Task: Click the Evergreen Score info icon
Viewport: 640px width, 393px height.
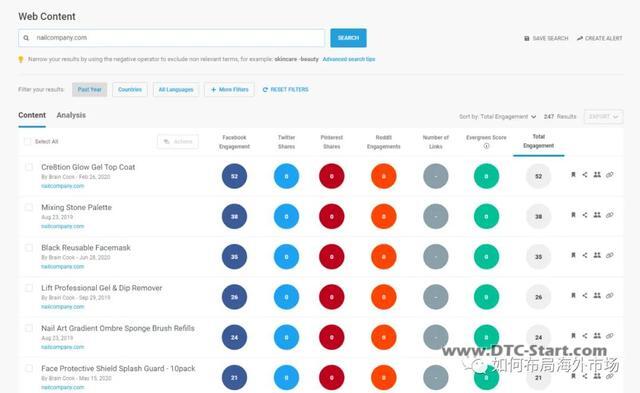Action: click(x=486, y=146)
